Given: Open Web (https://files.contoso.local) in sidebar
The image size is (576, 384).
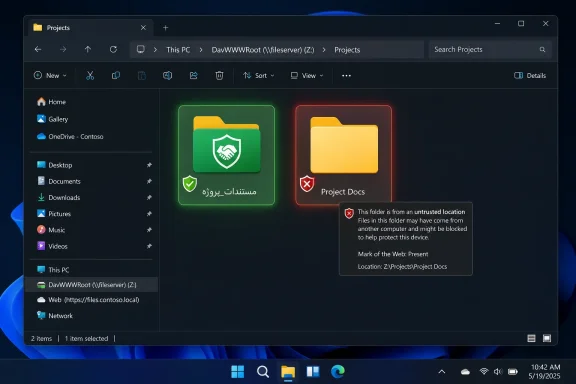Looking at the screenshot, I should 88,299.
